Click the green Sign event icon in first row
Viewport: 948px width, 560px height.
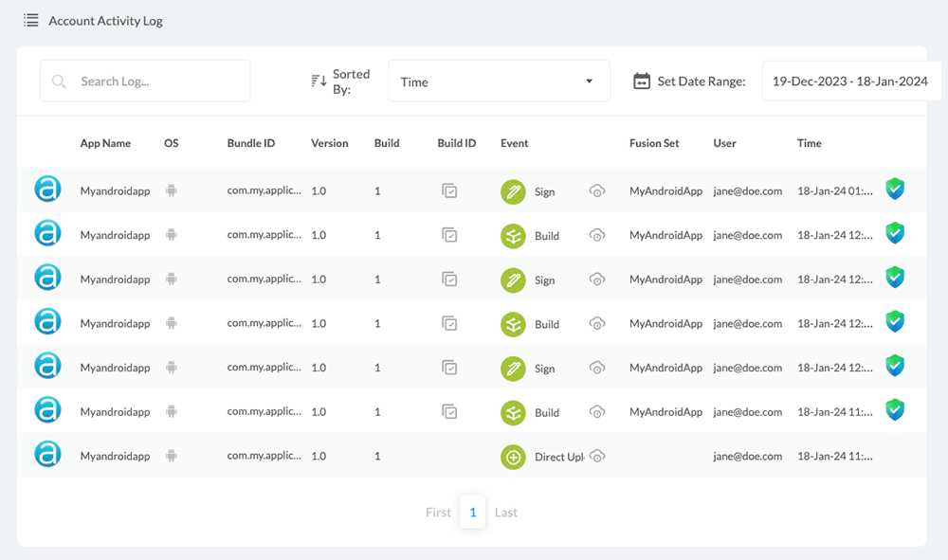point(513,191)
